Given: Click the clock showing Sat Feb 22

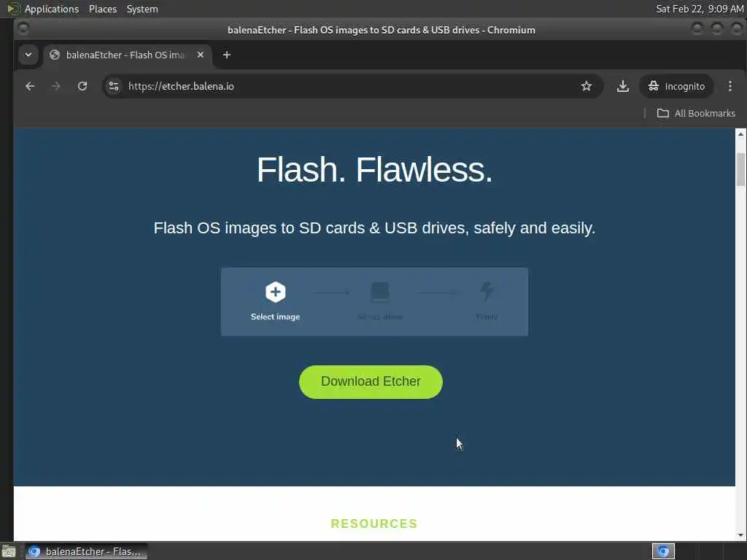Looking at the screenshot, I should (700, 9).
